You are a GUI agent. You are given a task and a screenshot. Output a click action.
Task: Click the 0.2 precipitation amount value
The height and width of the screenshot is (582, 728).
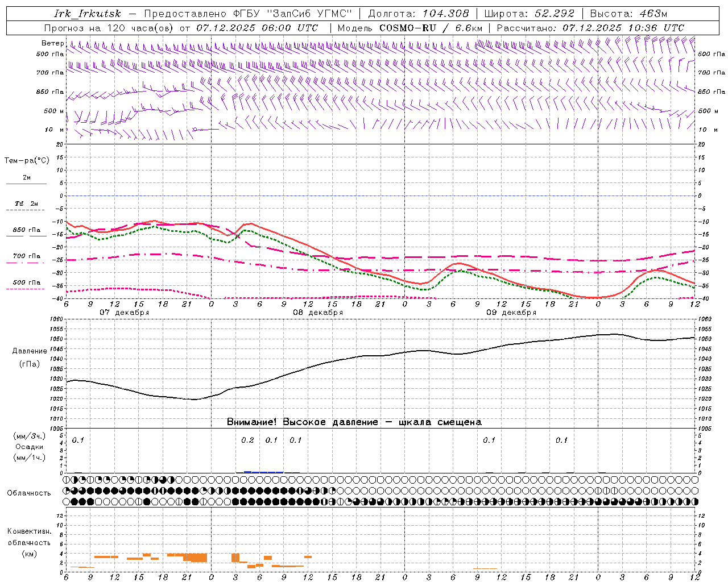tap(247, 440)
